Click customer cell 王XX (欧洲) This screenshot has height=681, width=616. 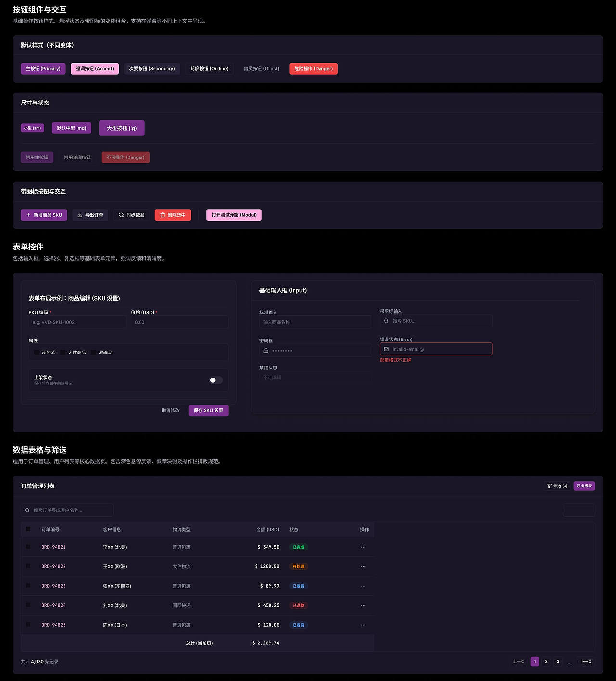coord(115,566)
